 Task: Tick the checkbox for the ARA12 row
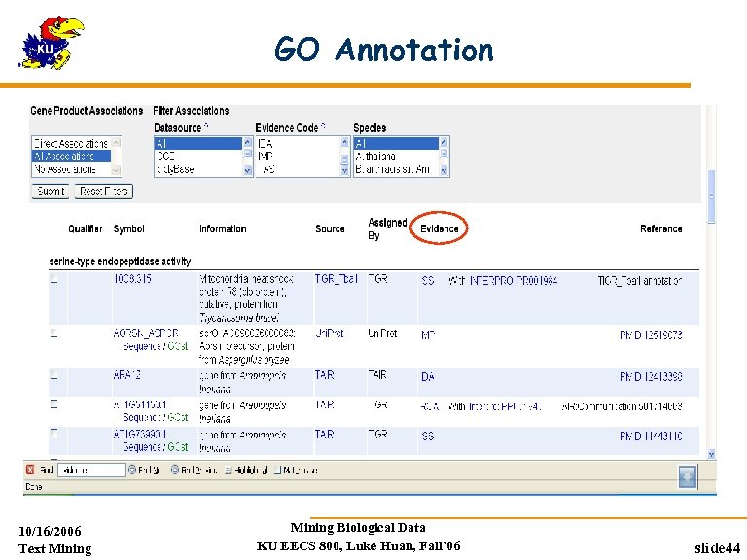click(x=54, y=374)
